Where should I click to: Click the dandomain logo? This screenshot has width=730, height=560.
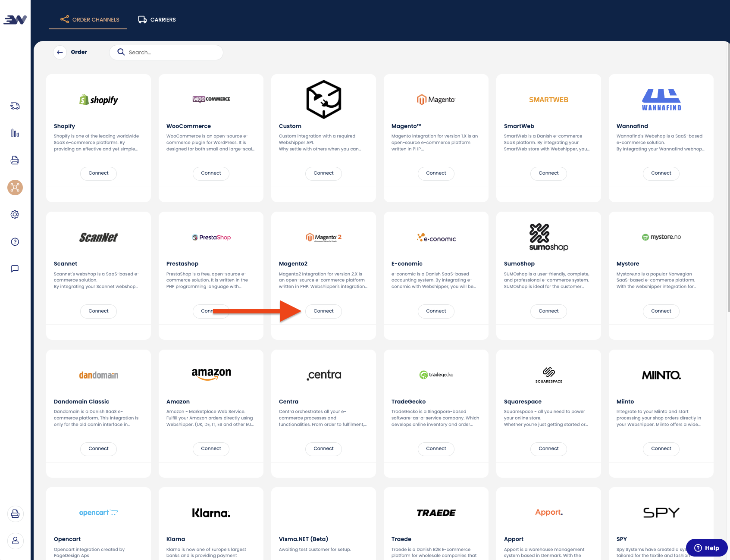click(x=98, y=375)
